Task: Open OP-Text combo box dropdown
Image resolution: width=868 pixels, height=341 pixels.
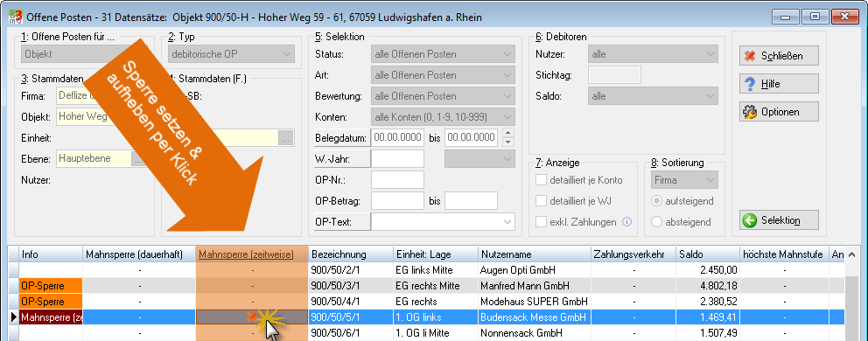Action: (507, 222)
